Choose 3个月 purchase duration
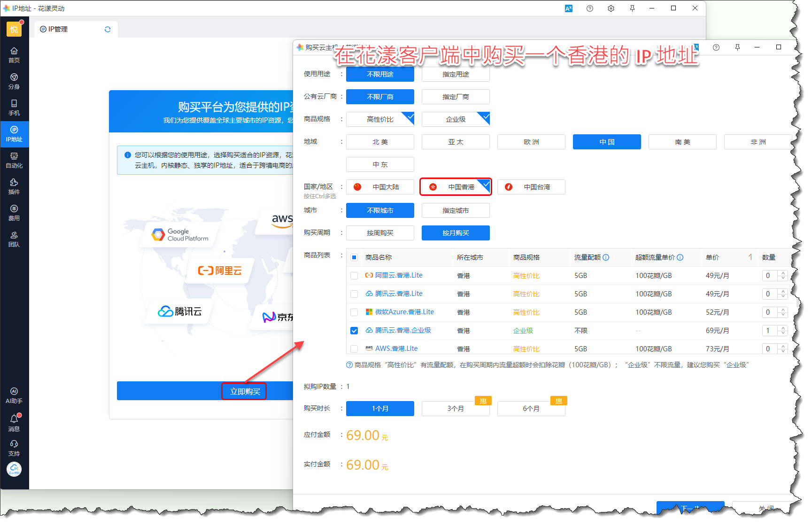This screenshot has height=526, width=812. pos(456,409)
